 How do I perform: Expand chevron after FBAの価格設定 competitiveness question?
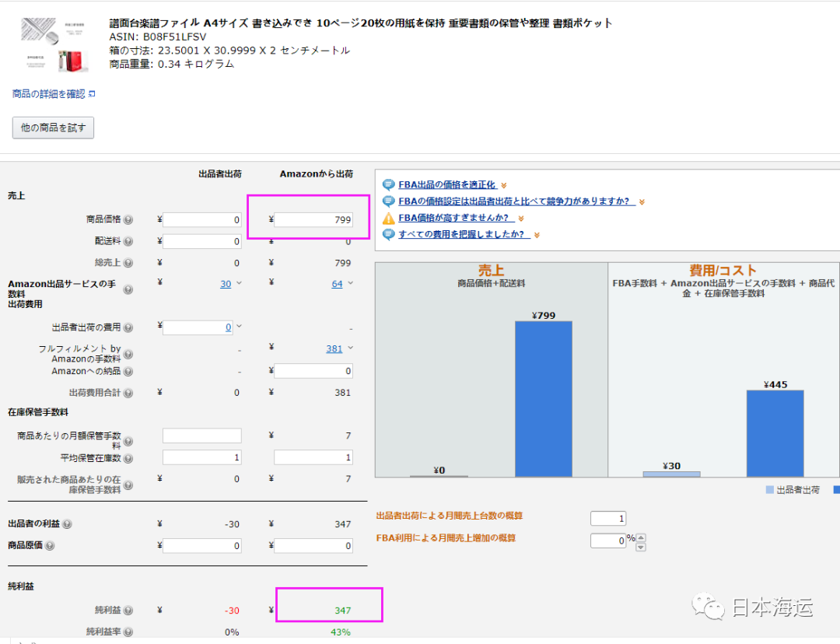(x=642, y=202)
